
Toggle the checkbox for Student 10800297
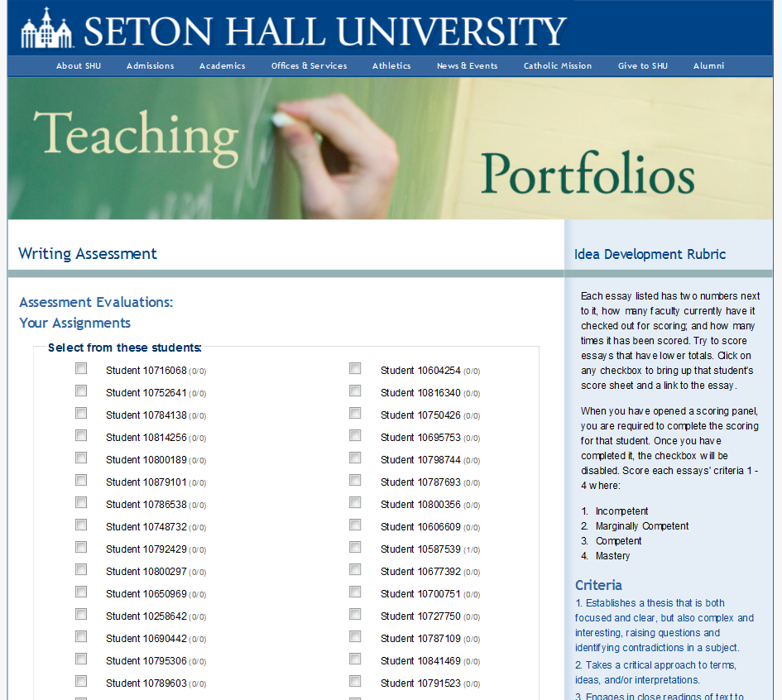tap(81, 569)
